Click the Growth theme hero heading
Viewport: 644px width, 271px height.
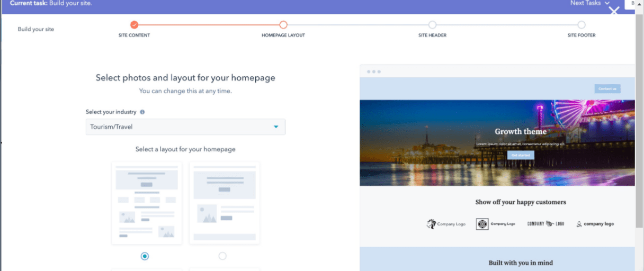click(x=521, y=131)
